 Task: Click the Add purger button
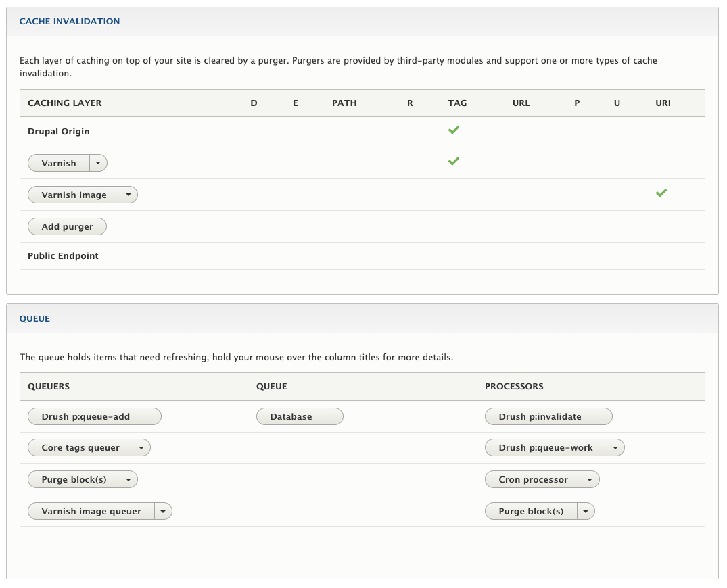[x=67, y=226]
